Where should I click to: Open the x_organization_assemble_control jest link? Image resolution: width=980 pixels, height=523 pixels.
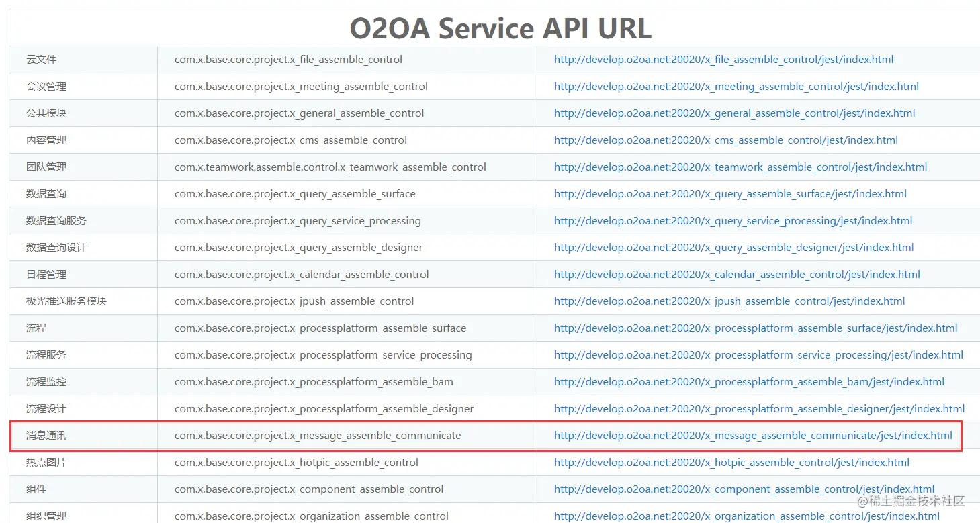[747, 516]
